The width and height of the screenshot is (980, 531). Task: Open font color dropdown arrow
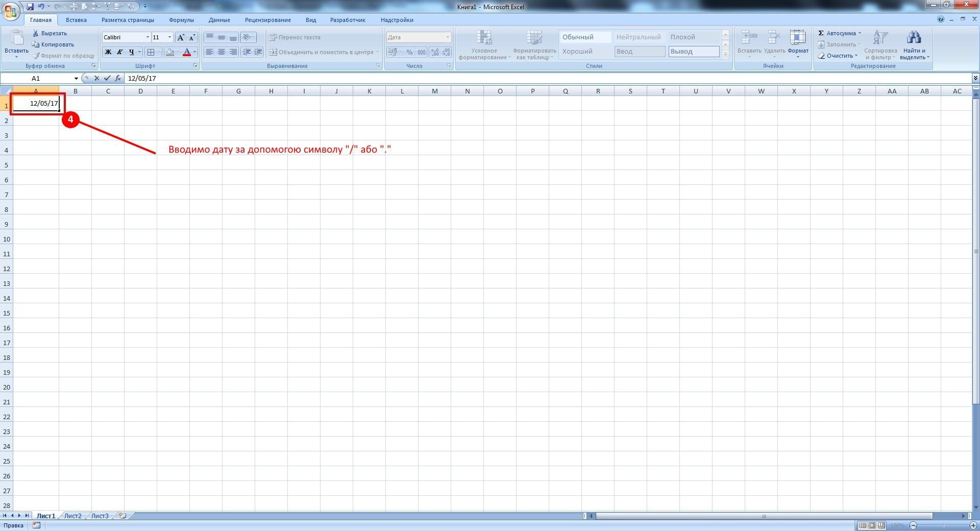[x=194, y=52]
